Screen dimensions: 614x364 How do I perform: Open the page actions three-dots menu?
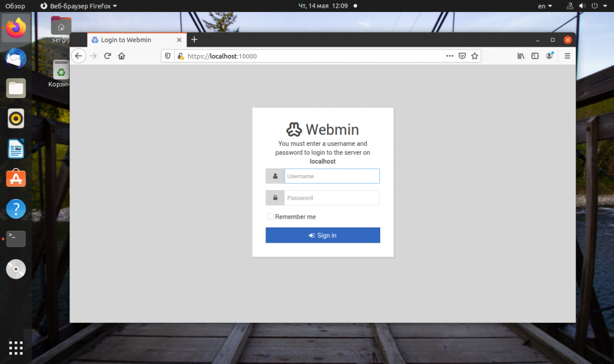(x=450, y=56)
